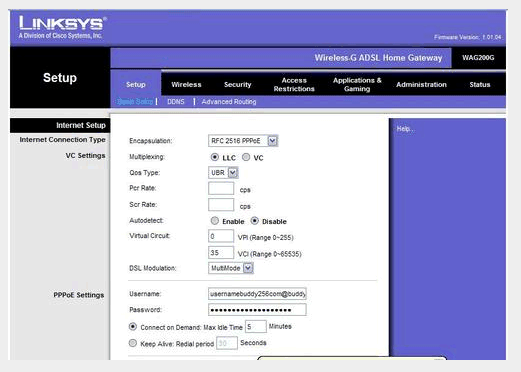Open the Security tab

(x=237, y=85)
